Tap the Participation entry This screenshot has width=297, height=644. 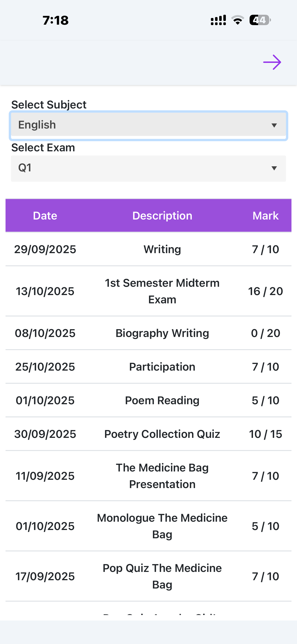click(x=162, y=367)
